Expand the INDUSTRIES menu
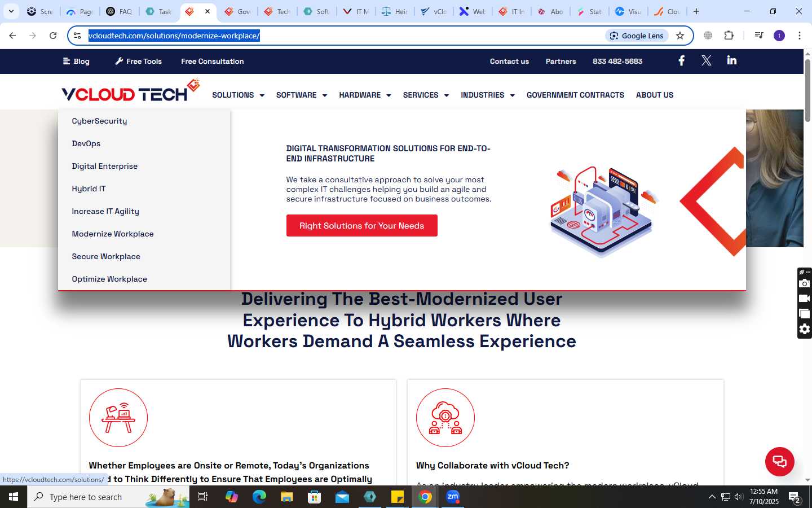 point(488,95)
